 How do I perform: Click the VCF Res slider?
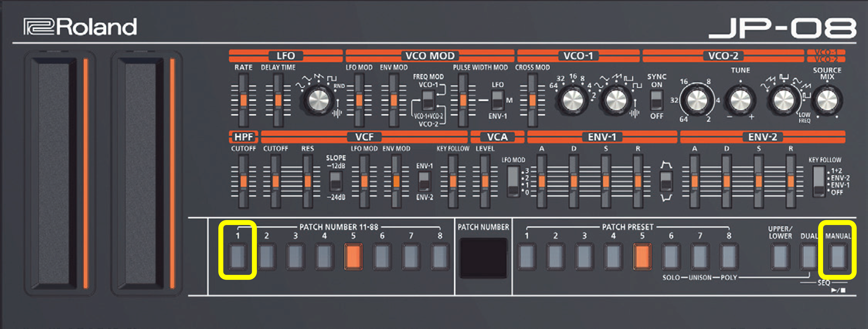pyautogui.click(x=307, y=181)
